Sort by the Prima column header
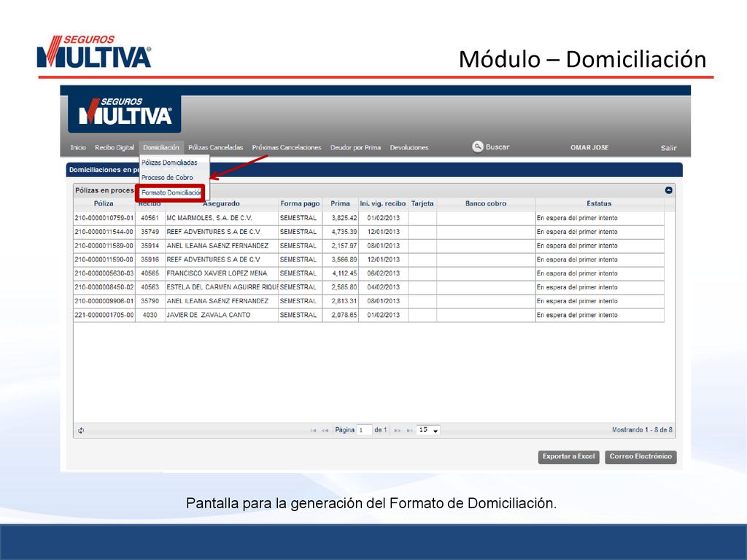747x560 pixels. point(340,203)
